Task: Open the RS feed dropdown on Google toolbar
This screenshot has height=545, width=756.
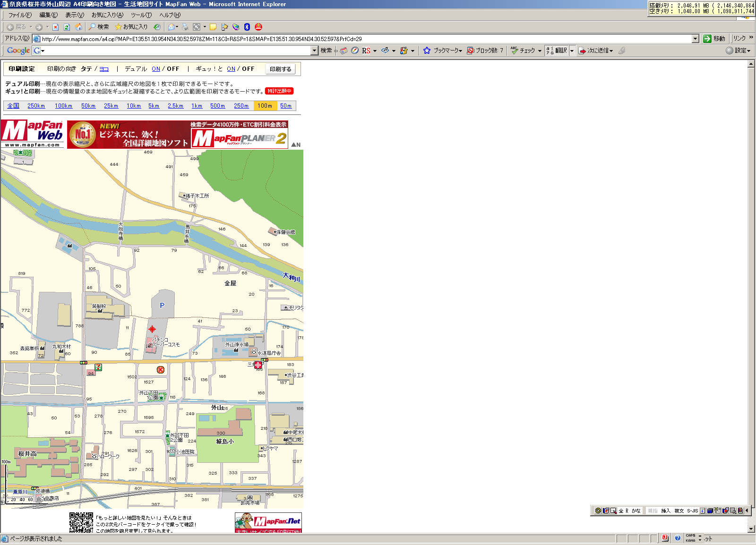Action: pos(375,51)
